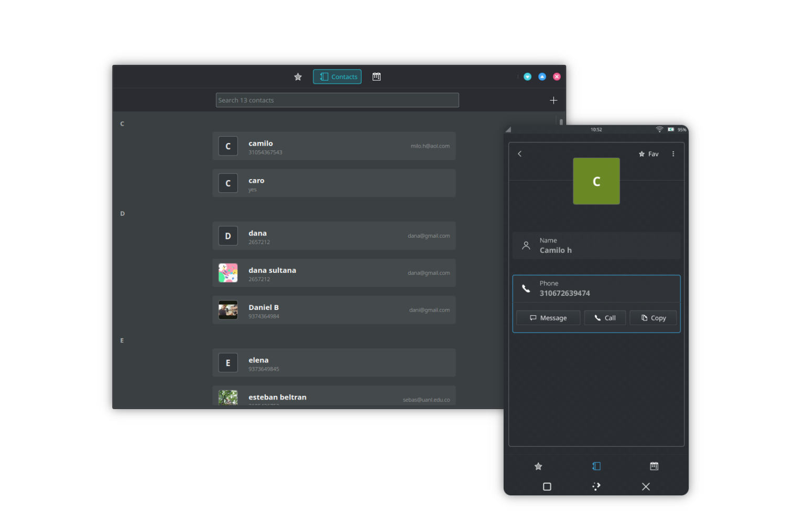
Task: Click the Search 13 contacts field
Action: pyautogui.click(x=337, y=100)
